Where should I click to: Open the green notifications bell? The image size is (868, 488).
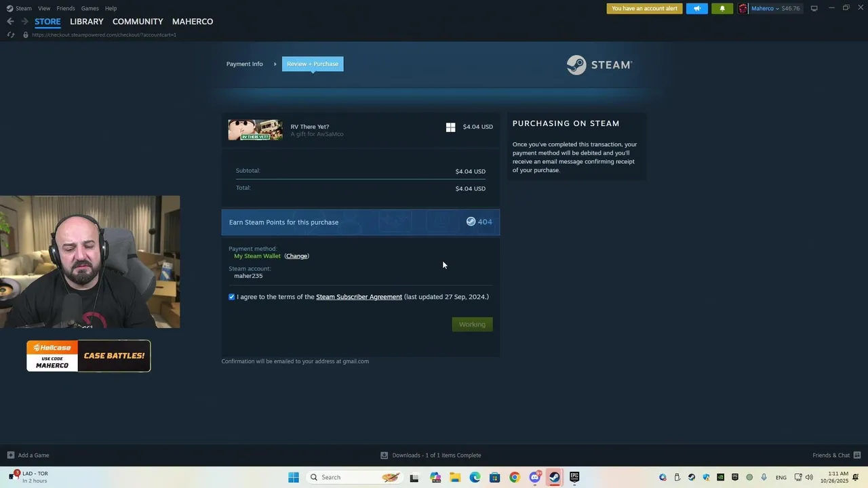point(722,9)
